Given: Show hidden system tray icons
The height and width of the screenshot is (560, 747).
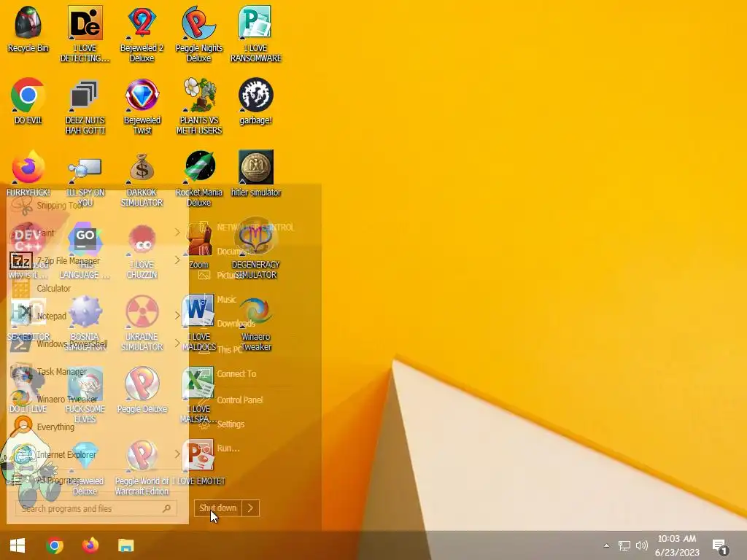Looking at the screenshot, I should (606, 545).
